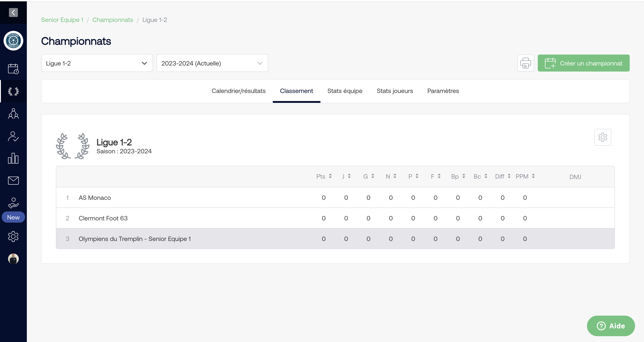Sort table by PPM column
The image size is (644, 342).
(525, 176)
